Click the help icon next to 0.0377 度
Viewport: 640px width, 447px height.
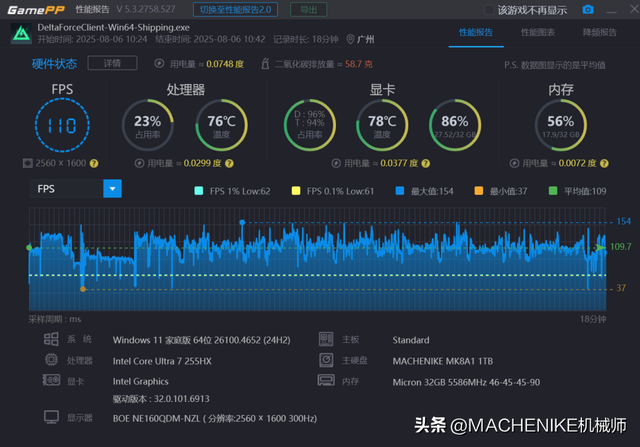click(426, 163)
